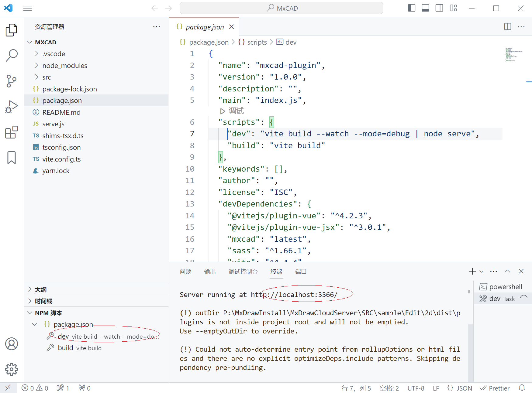The height and width of the screenshot is (393, 532).
Task: Expand the node_modules folder
Action: click(x=96, y=66)
